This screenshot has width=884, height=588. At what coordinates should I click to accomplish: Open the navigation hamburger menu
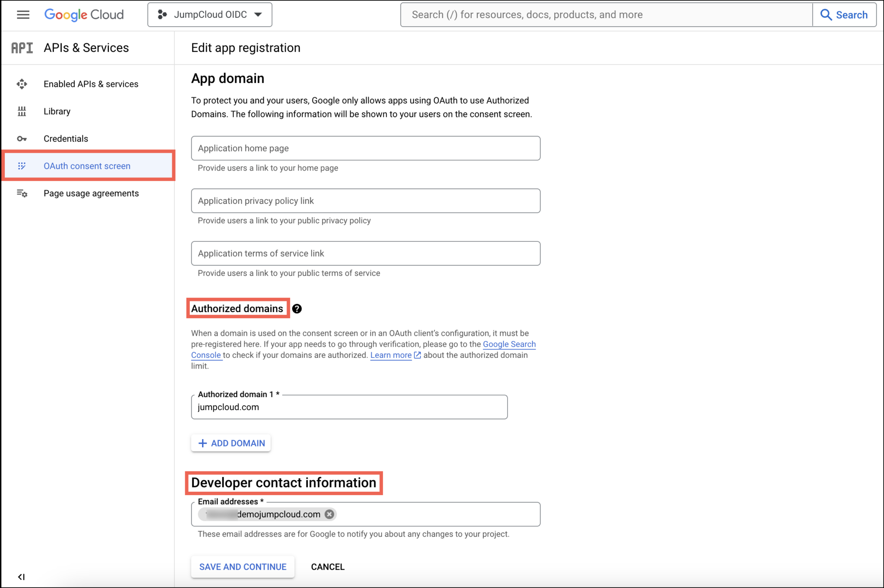23,14
